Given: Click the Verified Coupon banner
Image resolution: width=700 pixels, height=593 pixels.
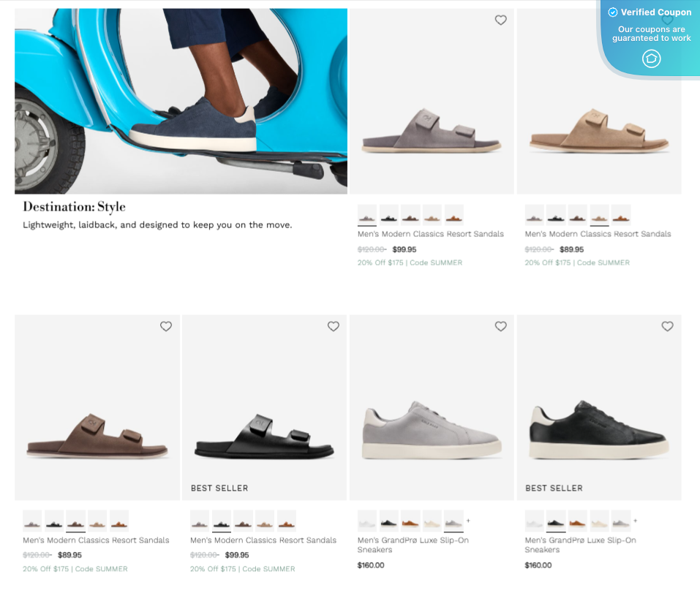Looking at the screenshot, I should (650, 12).
